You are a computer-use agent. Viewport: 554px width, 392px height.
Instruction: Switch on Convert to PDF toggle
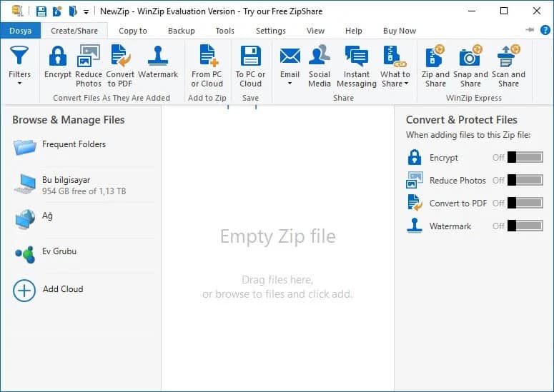click(x=525, y=203)
